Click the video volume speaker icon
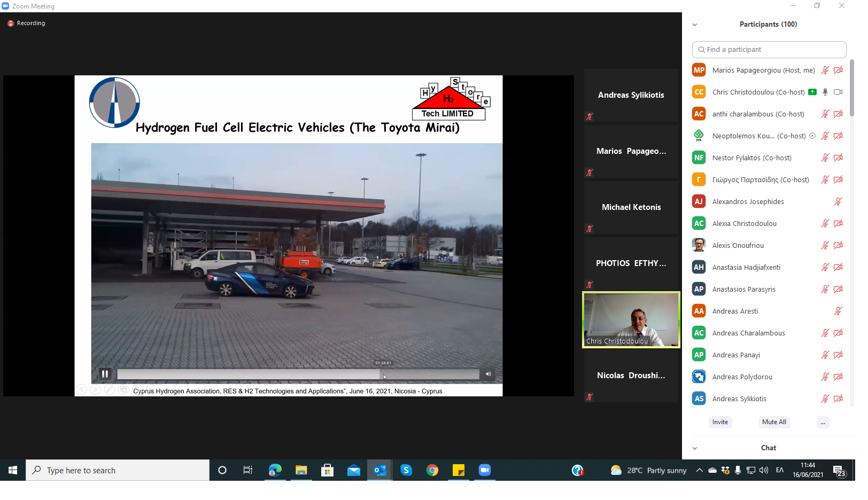 (x=488, y=374)
